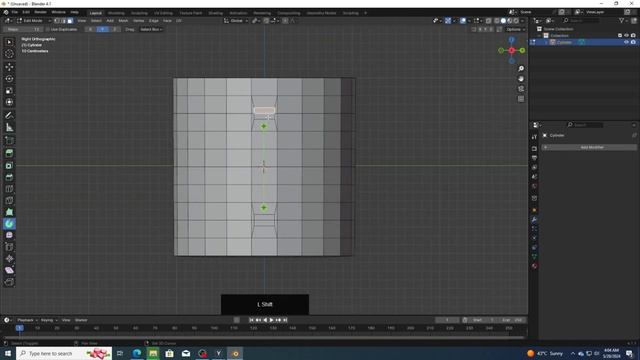The height and width of the screenshot is (360, 640).
Task: Select the Inset Faces tool
Action: 9,165
